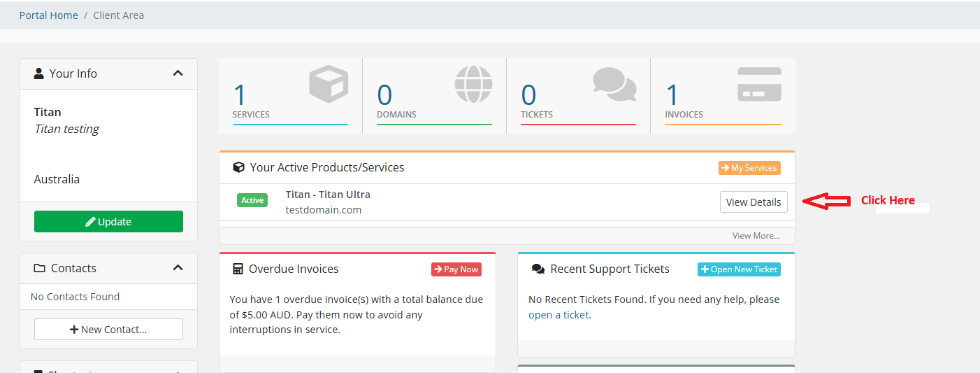The image size is (980, 373).
Task: Click the 'open a ticket' link
Action: click(x=559, y=315)
